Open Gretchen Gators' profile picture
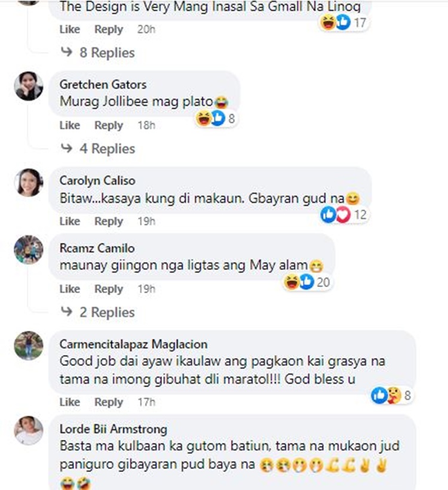 pos(29,86)
